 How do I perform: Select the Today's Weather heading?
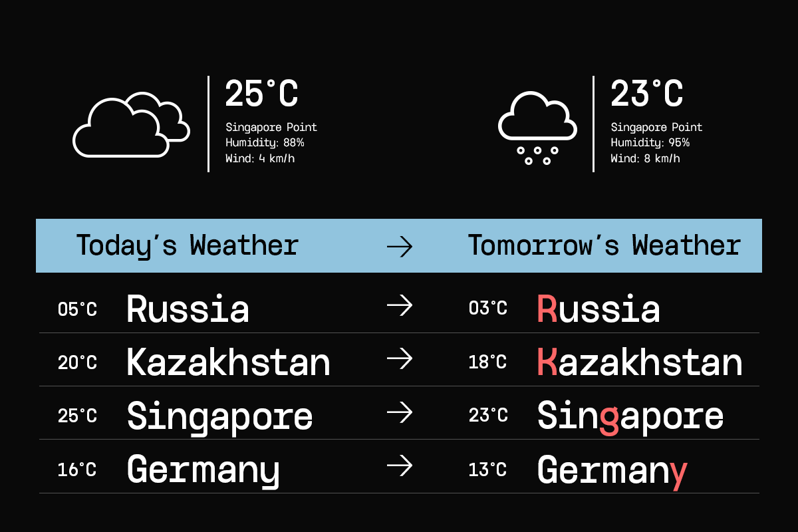(x=188, y=245)
